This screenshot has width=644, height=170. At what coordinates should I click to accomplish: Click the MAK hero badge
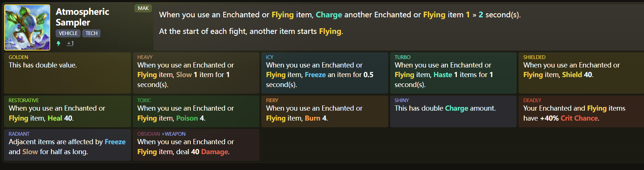click(143, 8)
